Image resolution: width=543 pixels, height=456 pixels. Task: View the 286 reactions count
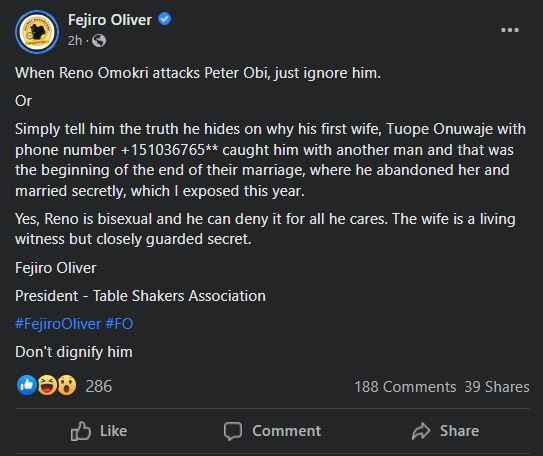[x=99, y=386]
